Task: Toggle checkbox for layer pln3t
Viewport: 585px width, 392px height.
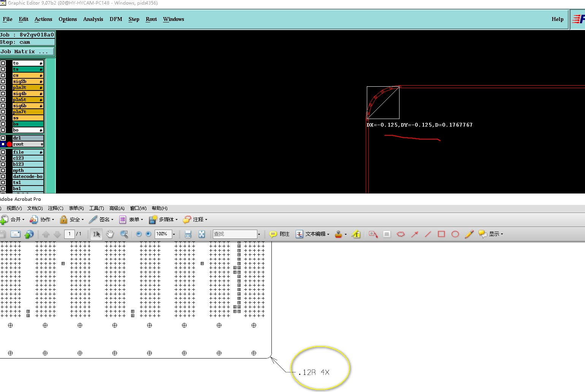Action: pyautogui.click(x=3, y=87)
